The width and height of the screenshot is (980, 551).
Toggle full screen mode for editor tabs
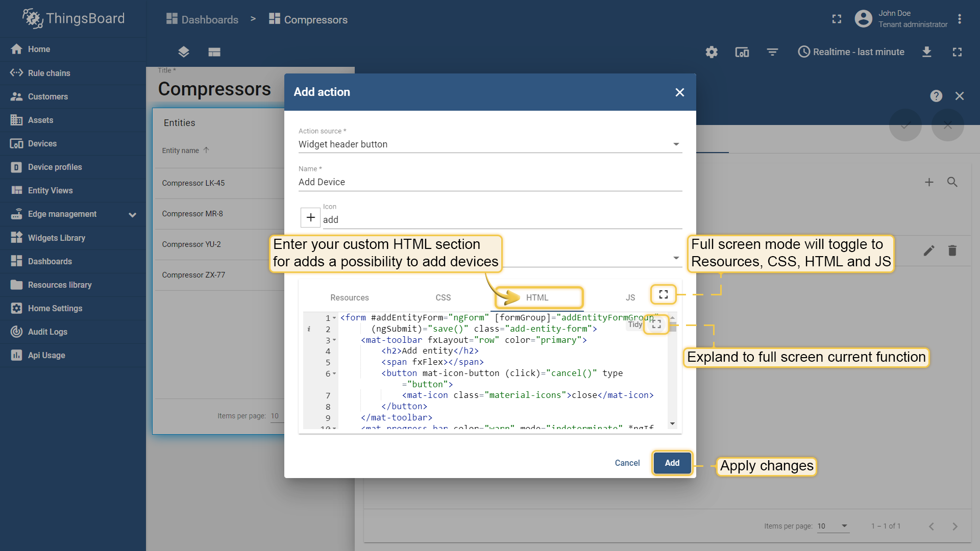[663, 294]
